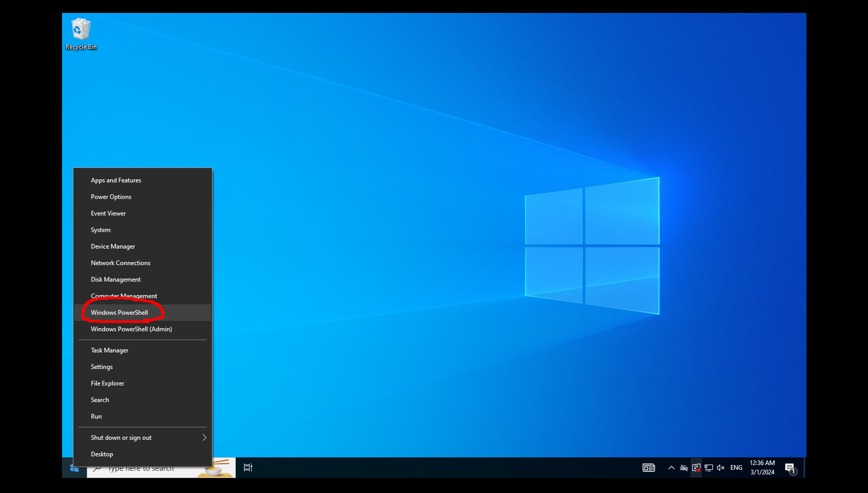Show hidden tray icons chevron

(x=671, y=468)
